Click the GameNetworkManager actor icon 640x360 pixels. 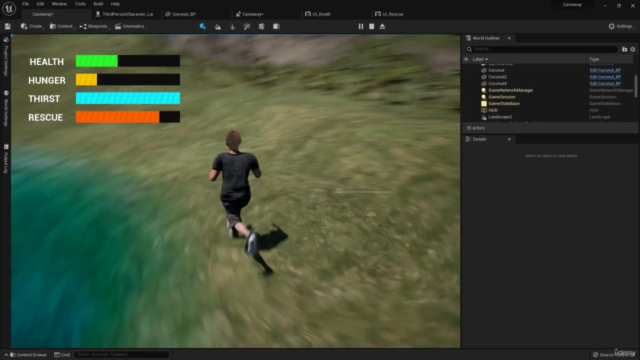(484, 90)
